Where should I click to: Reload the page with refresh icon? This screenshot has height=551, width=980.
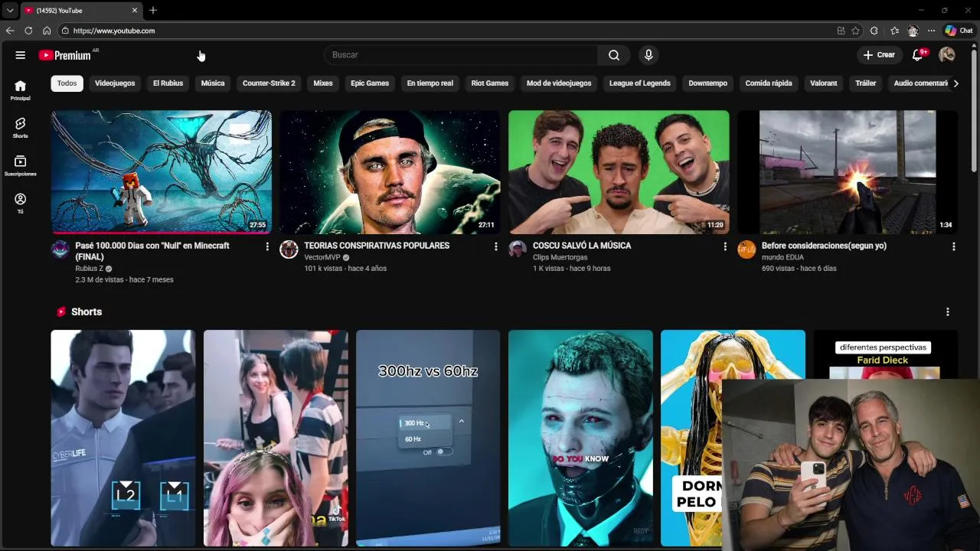[28, 31]
